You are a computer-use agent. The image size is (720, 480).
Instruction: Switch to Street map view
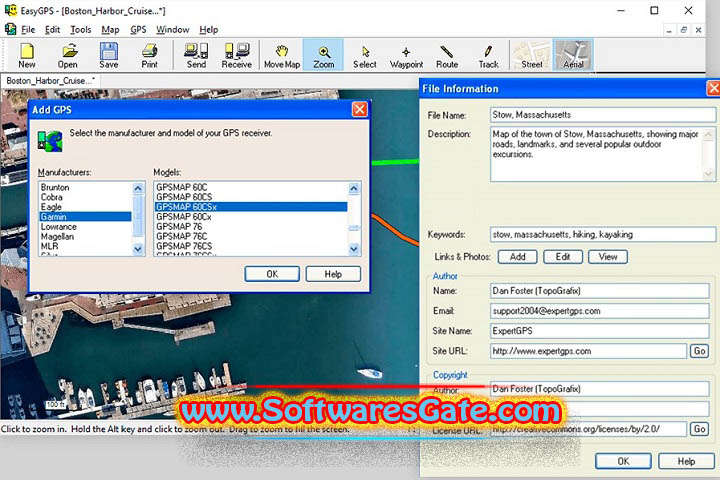pyautogui.click(x=531, y=55)
